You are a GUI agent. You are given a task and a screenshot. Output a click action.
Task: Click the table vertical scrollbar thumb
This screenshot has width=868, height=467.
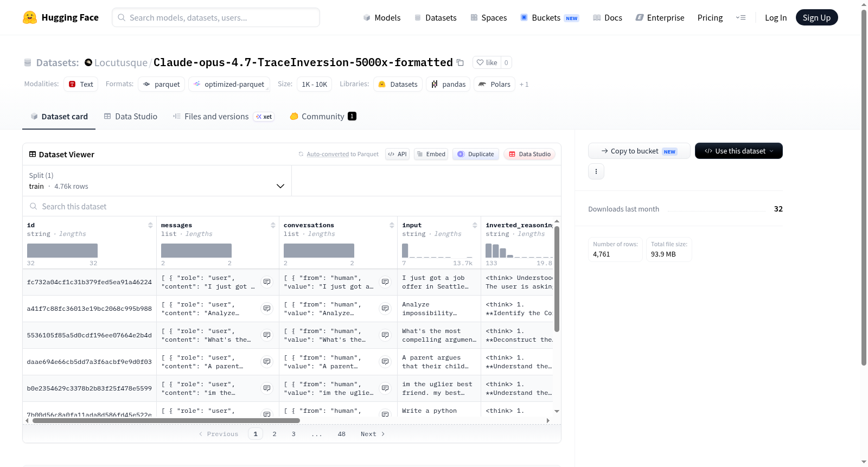pos(557,279)
